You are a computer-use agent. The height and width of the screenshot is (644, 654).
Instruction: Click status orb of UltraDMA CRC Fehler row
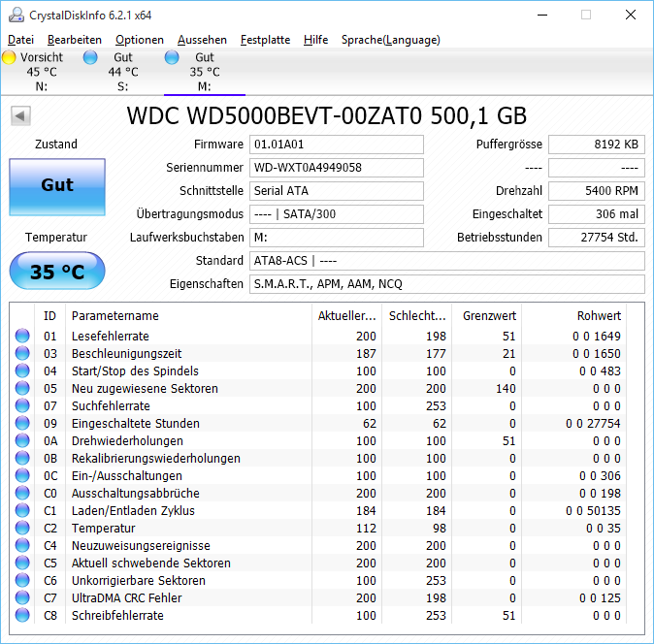22,598
